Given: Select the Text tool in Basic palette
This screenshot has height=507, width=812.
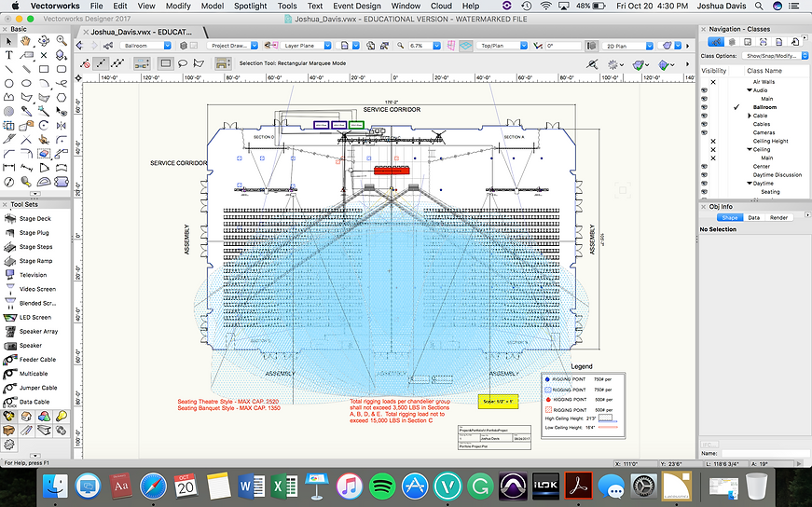Looking at the screenshot, I should (8, 55).
